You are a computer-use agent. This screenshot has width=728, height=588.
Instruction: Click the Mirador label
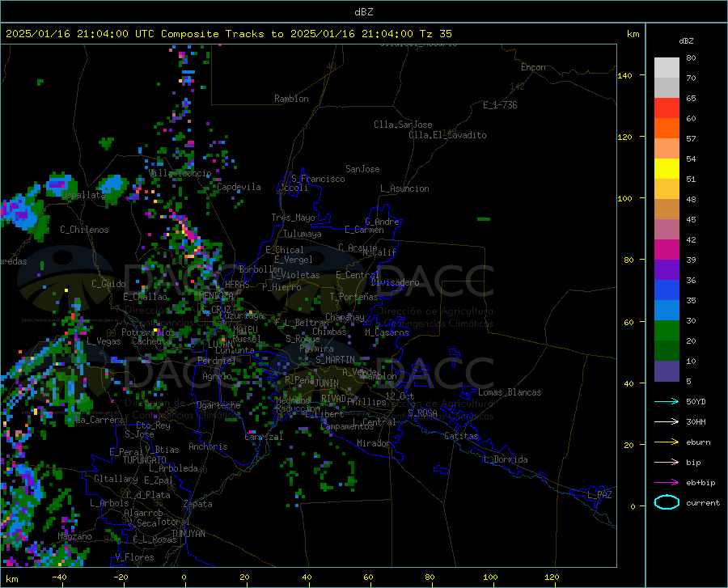click(x=374, y=443)
